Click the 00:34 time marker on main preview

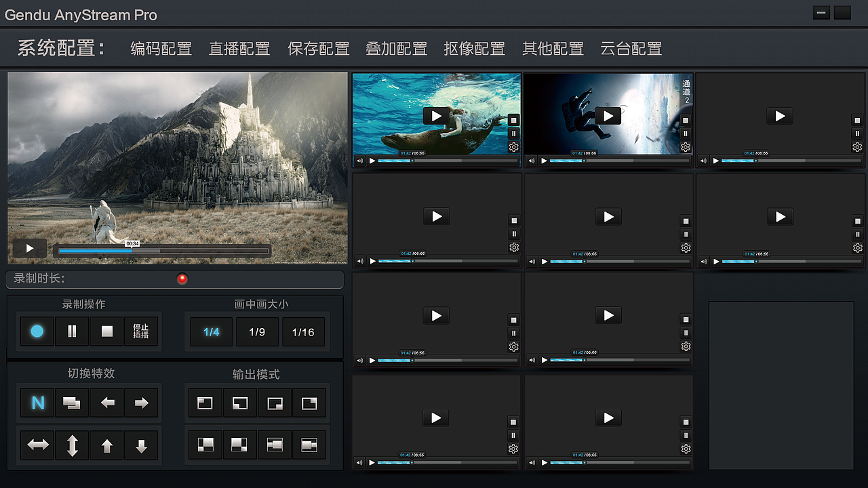[132, 243]
